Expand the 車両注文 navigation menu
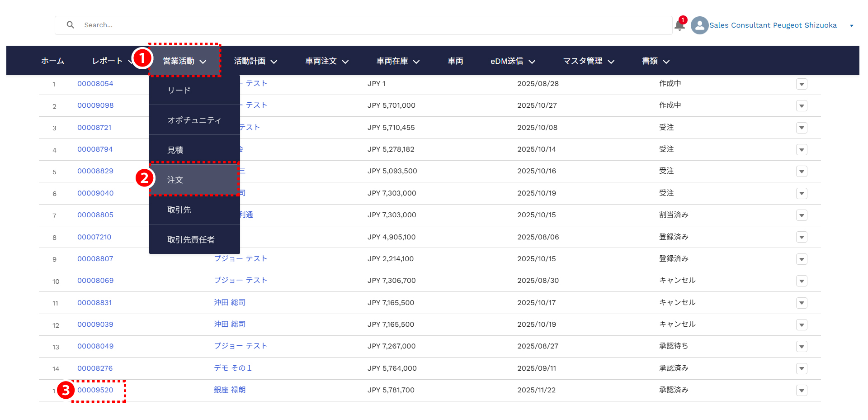The width and height of the screenshot is (868, 420). 327,61
